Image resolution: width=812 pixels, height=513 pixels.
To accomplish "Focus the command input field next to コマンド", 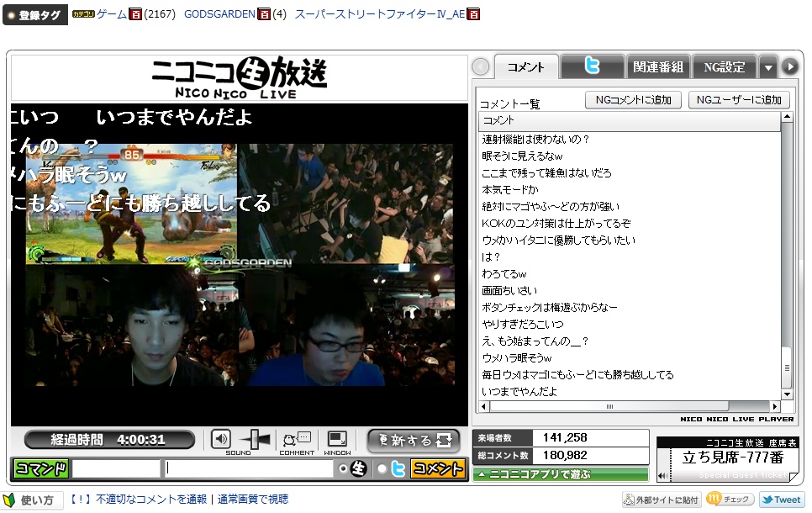I will click(116, 468).
